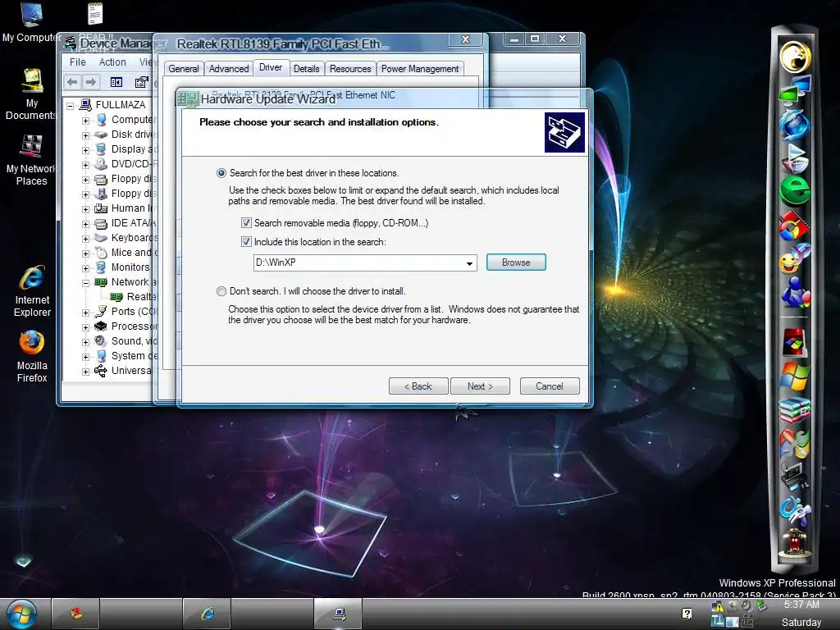Click the clock showing 5:37 AM
The width and height of the screenshot is (840, 630).
click(x=801, y=605)
